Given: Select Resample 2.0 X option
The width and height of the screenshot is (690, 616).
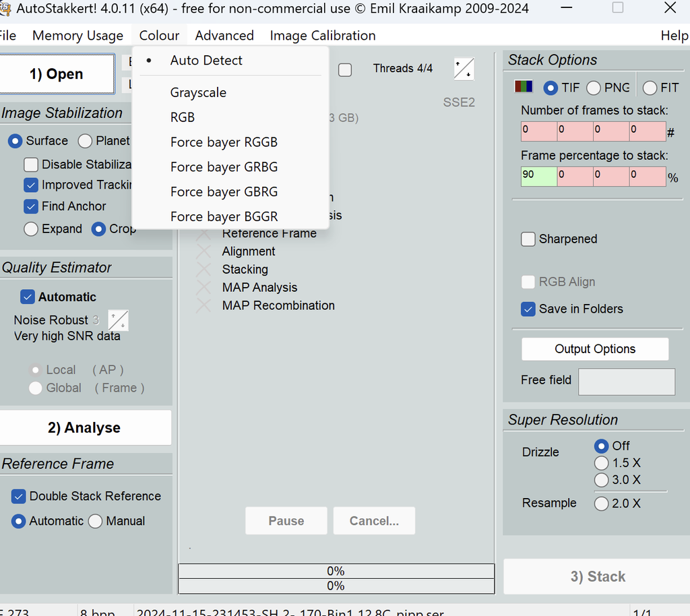Looking at the screenshot, I should (x=601, y=503).
